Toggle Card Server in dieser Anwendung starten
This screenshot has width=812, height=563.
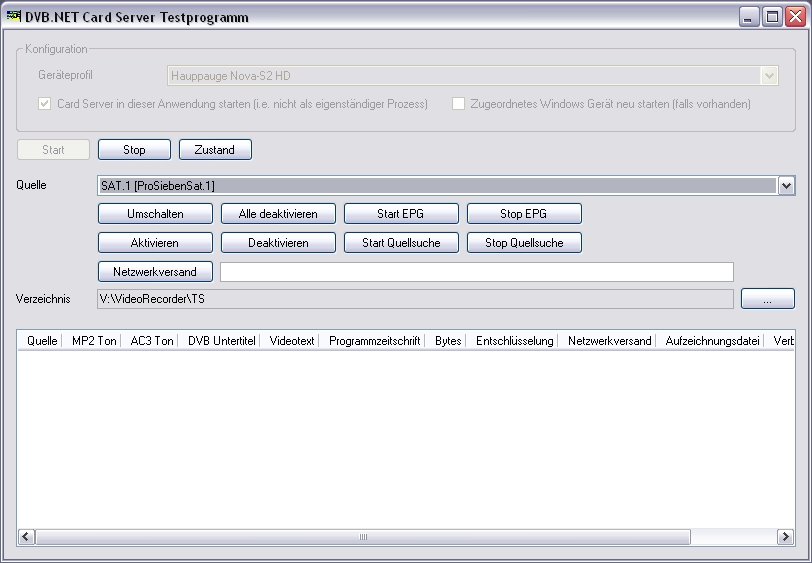(x=45, y=104)
